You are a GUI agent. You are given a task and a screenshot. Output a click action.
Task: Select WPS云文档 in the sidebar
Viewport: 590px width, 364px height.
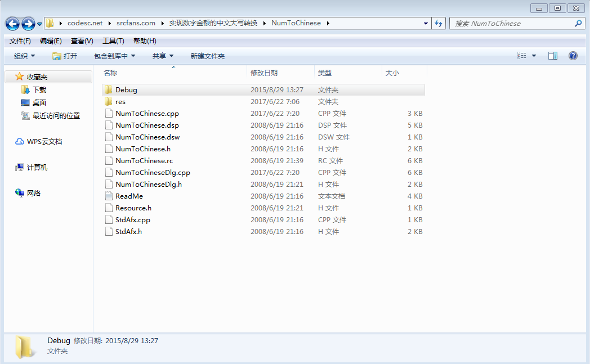44,142
